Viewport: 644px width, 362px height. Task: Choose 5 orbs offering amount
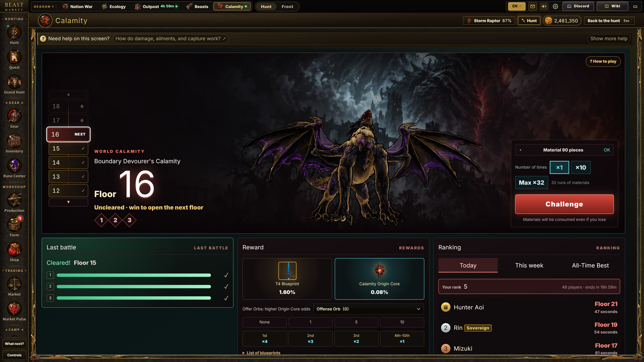tap(356, 322)
